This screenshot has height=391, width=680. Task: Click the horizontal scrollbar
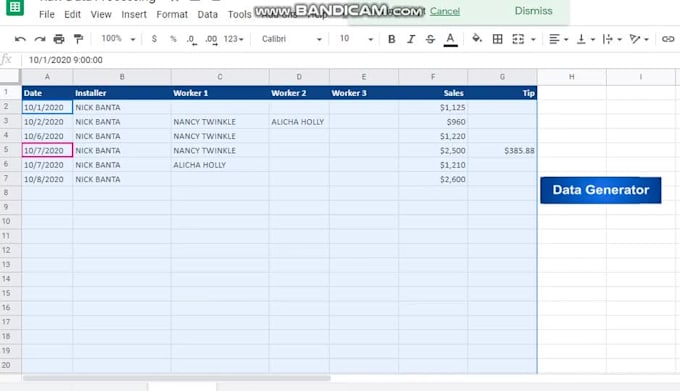tap(177, 378)
